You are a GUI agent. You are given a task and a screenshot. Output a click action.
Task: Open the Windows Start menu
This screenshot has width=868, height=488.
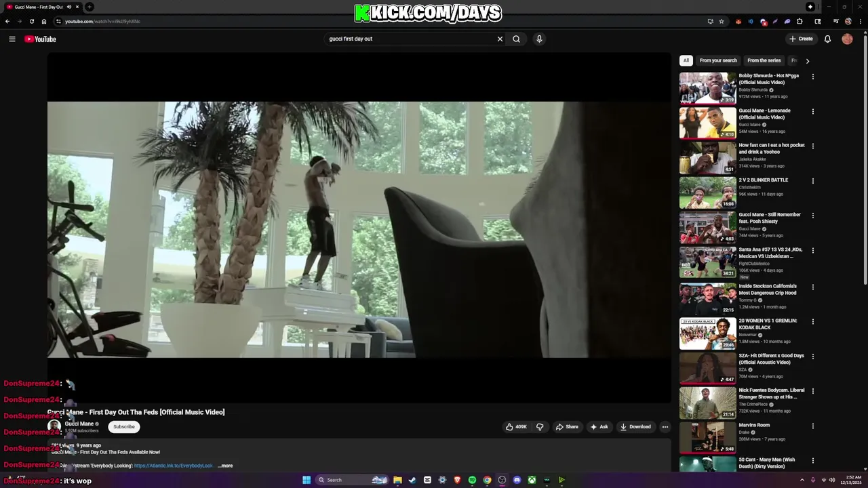click(x=307, y=480)
